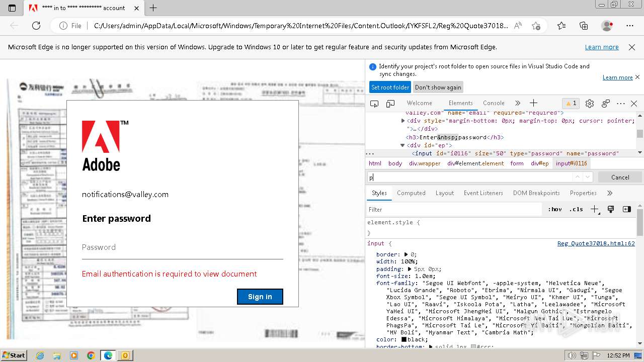Toggle device emulation in DevTools
644x362 pixels.
coord(390,104)
